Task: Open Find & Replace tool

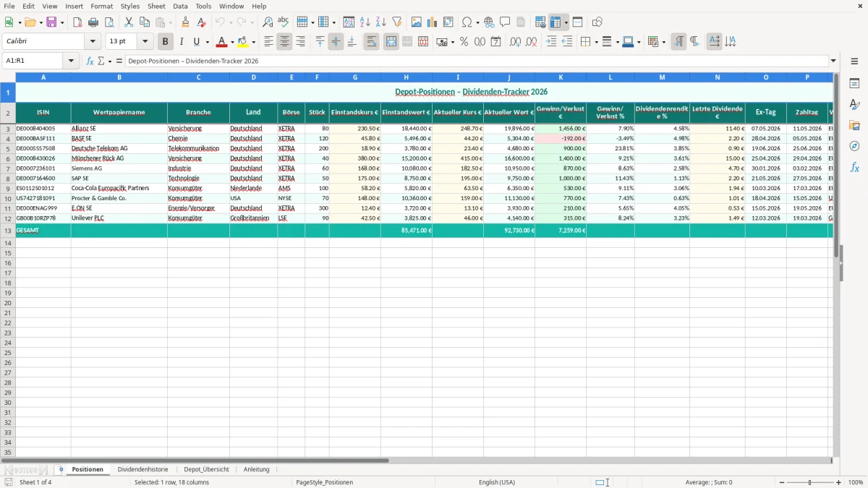Action: click(x=268, y=22)
